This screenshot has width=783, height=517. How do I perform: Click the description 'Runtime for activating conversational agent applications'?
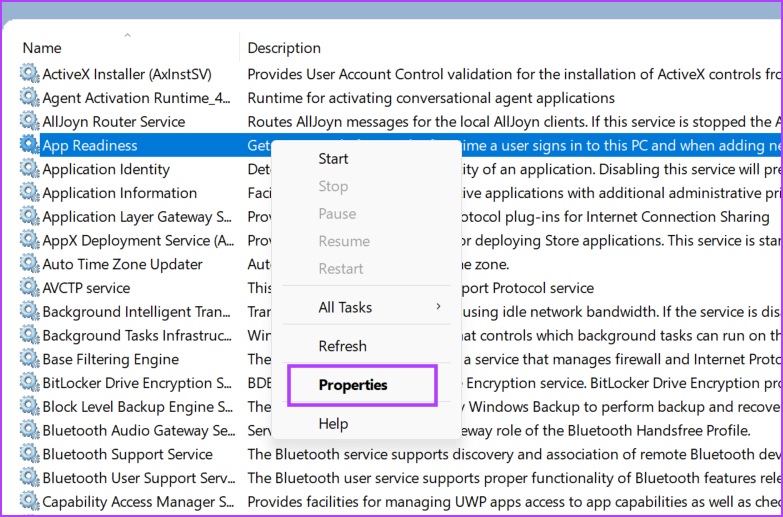tap(431, 98)
